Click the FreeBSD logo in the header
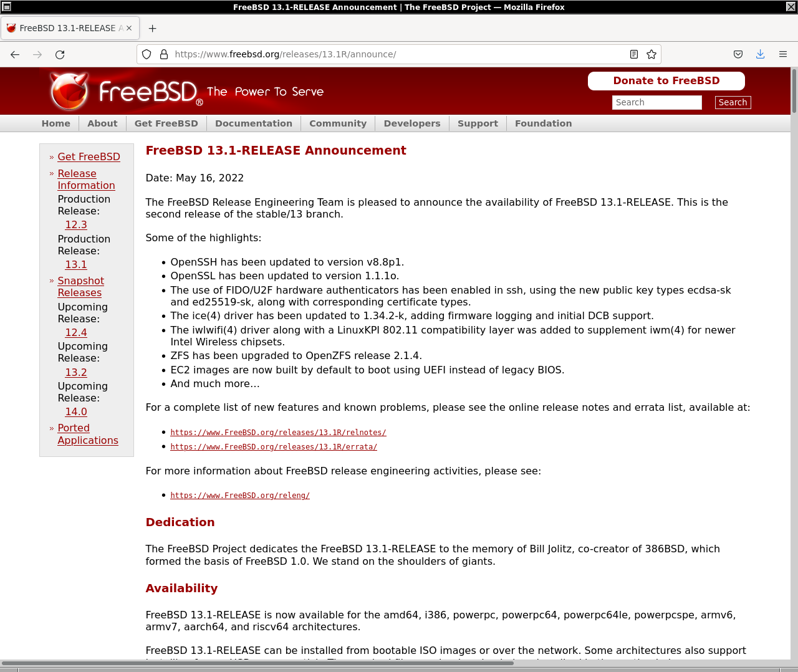The image size is (798, 672). point(125,91)
